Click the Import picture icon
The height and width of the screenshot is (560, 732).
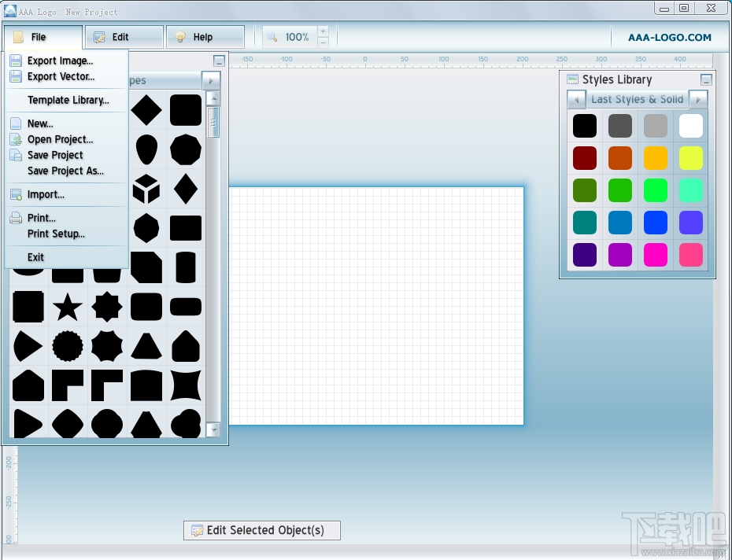tap(16, 194)
